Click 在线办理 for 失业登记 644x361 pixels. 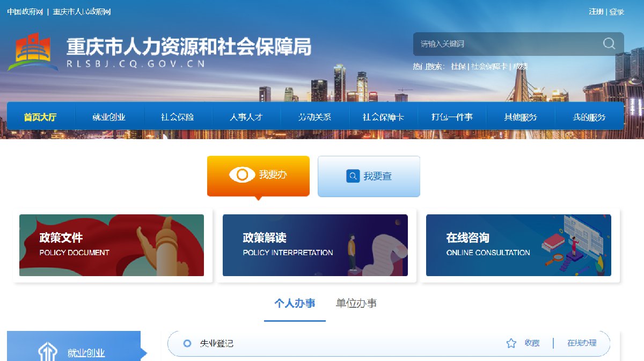pyautogui.click(x=582, y=343)
